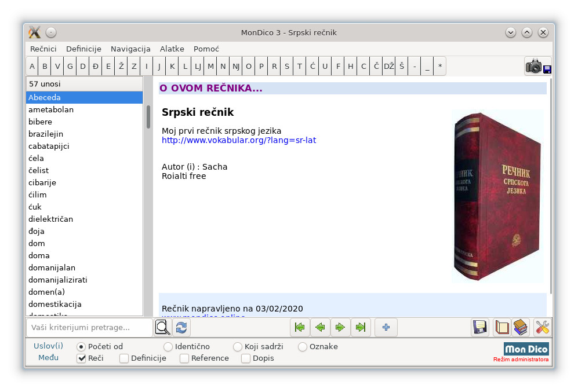Select brazilejin in the word list

[85, 134]
